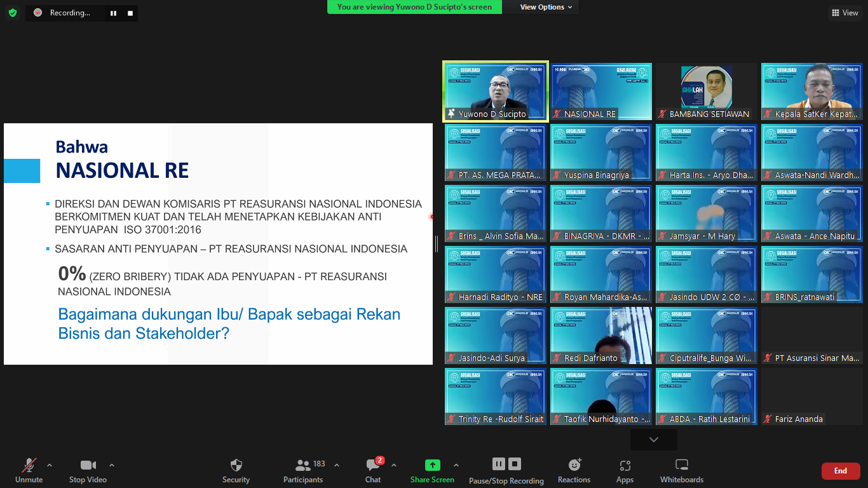Expand share options next to Share Screen
Screen dimensions: 868x488
click(x=456, y=465)
